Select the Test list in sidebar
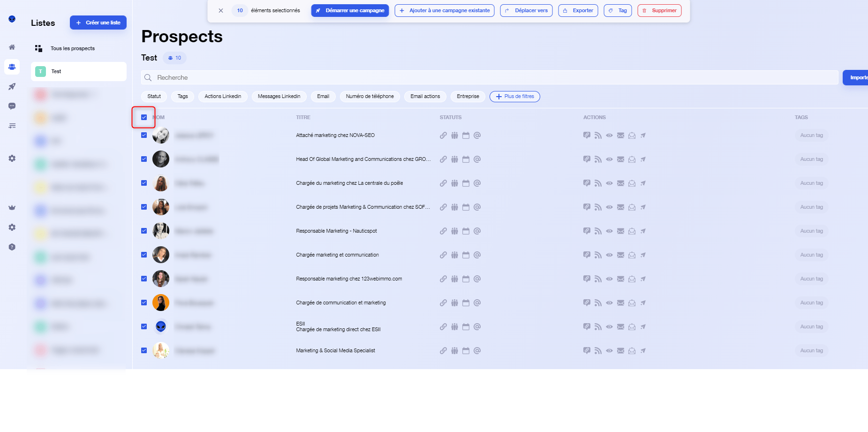Viewport: 868px width, 432px height. pos(78,72)
